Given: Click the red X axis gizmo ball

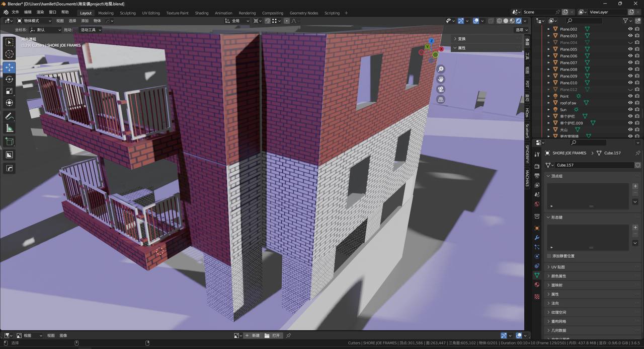Looking at the screenshot, I should (x=441, y=49).
